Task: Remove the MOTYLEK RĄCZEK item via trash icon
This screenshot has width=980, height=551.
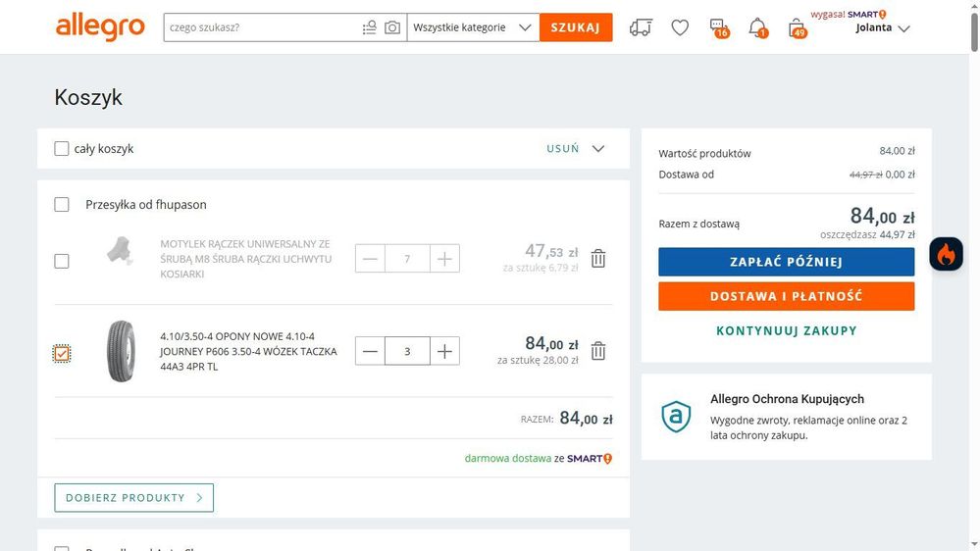Action: point(598,259)
